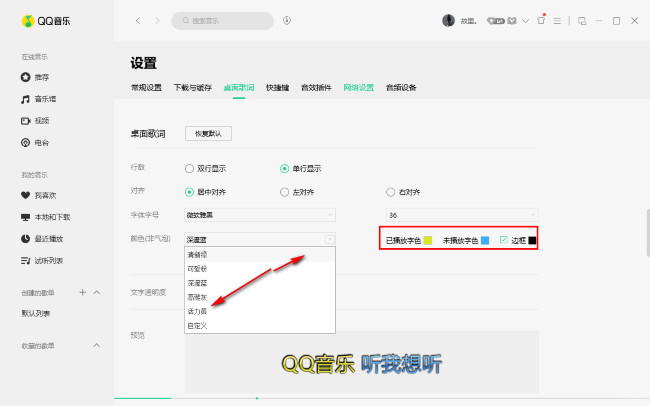Click the plus icon to create playlist
The width and height of the screenshot is (650, 406).
click(x=82, y=292)
